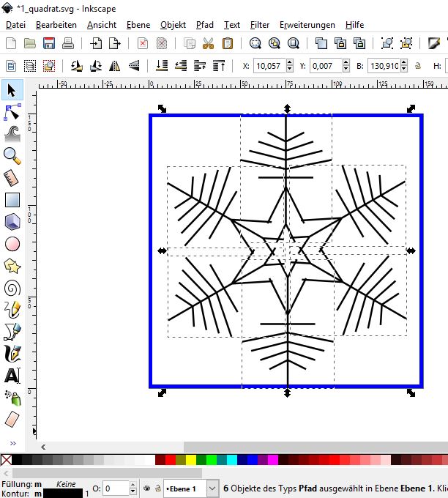Open the Pfad menu

[x=205, y=25]
